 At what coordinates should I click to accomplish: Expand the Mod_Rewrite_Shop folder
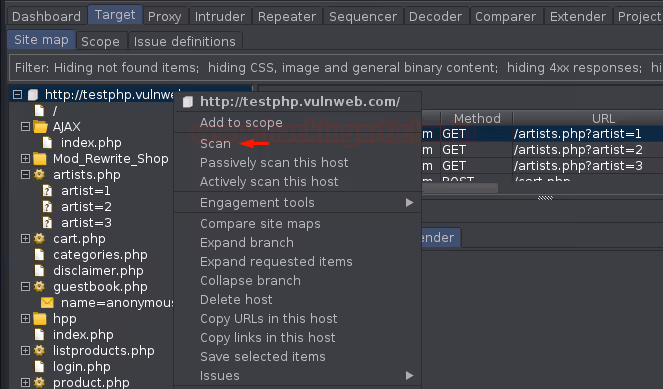pyautogui.click(x=25, y=159)
